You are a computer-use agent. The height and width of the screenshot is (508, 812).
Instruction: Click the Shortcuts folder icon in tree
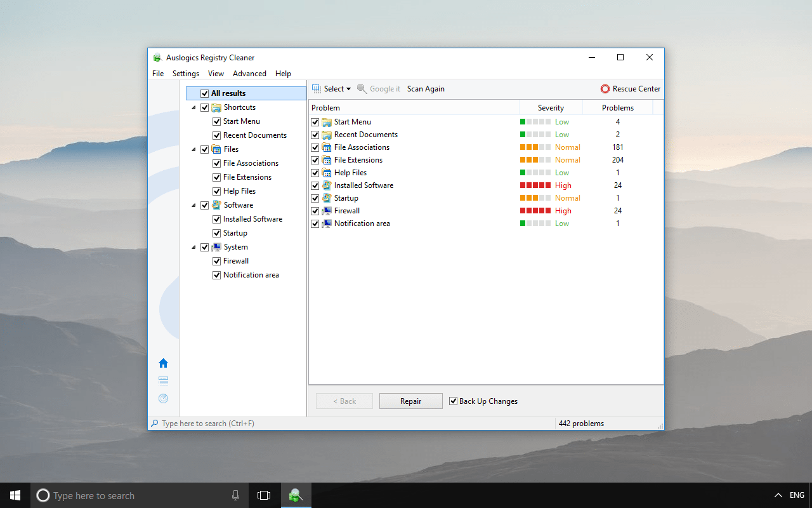coord(216,107)
